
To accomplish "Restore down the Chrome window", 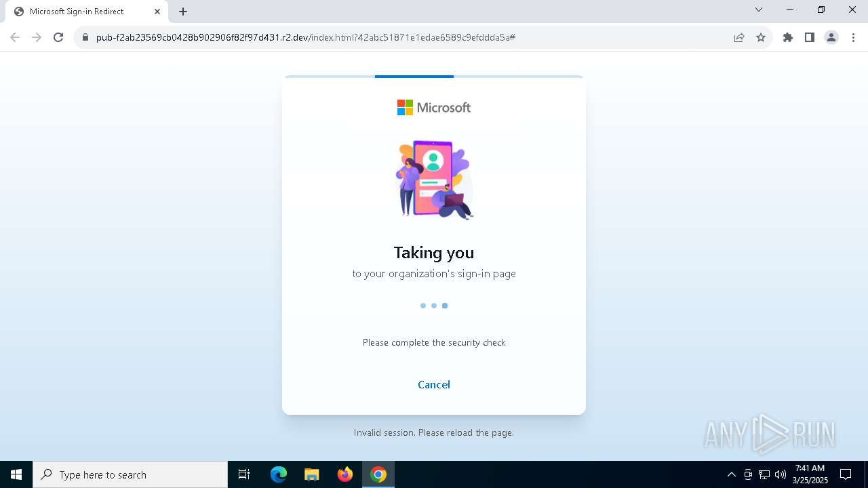I will (821, 9).
